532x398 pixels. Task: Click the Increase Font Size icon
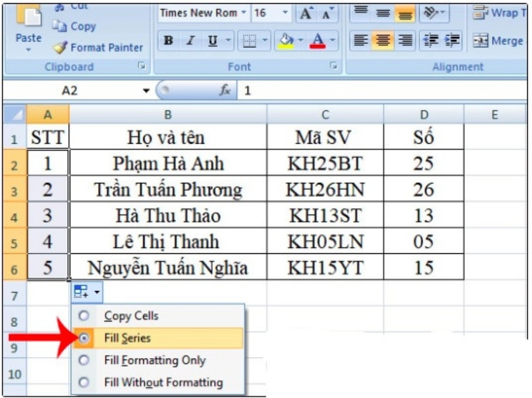tap(305, 13)
